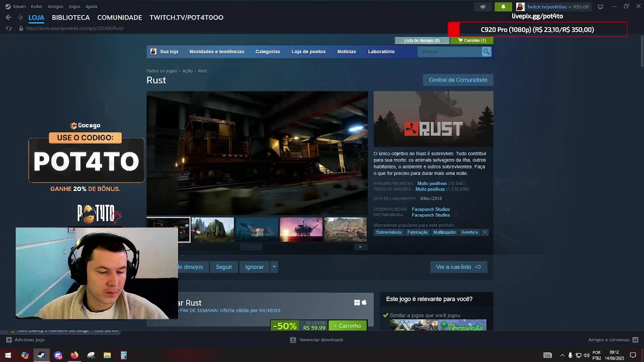
Task: Open Lista de desejos (6)
Action: pyautogui.click(x=422, y=40)
